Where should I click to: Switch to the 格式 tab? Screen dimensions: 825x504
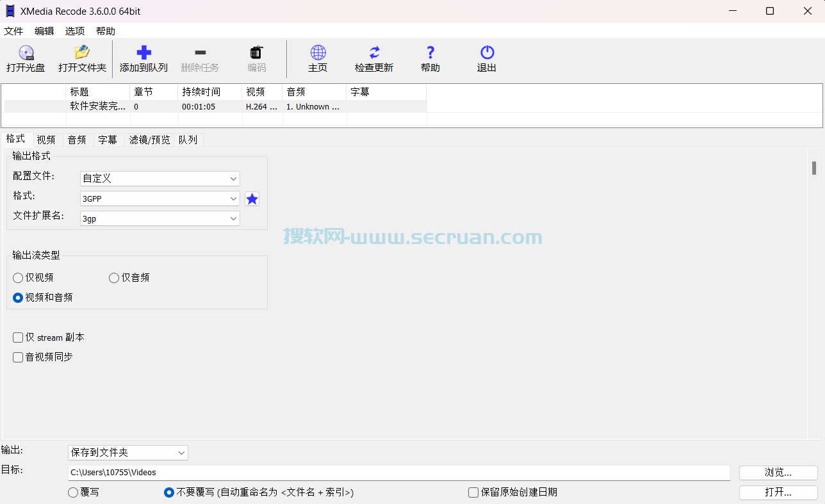click(x=15, y=139)
